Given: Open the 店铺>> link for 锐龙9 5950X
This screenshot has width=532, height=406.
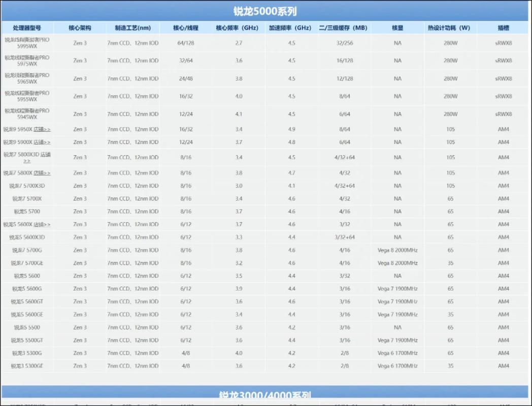Looking at the screenshot, I should click(x=42, y=129).
